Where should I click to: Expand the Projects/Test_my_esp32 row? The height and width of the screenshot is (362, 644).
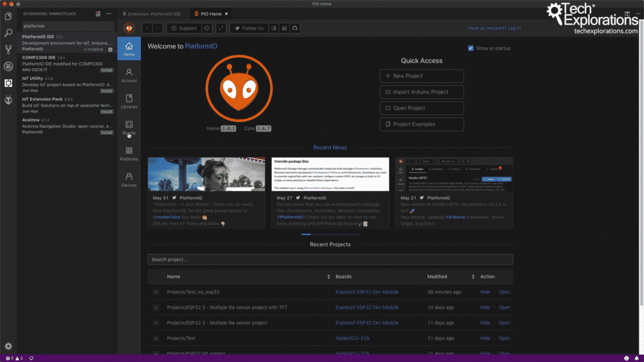pyautogui.click(x=156, y=292)
